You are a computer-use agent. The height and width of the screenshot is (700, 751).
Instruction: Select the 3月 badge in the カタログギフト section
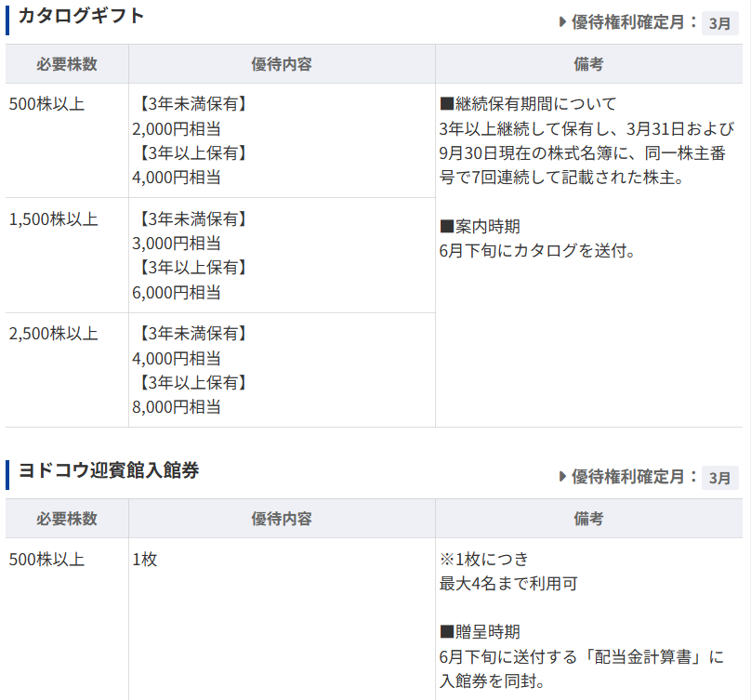coord(719,23)
